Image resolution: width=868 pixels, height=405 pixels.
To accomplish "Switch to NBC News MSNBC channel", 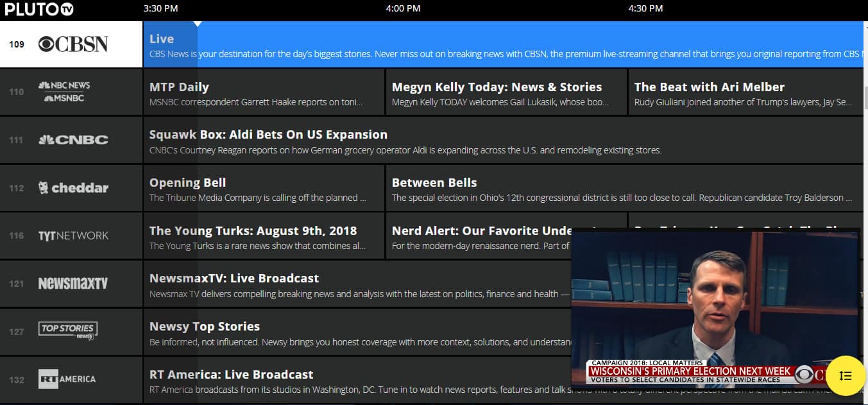I will tap(64, 92).
